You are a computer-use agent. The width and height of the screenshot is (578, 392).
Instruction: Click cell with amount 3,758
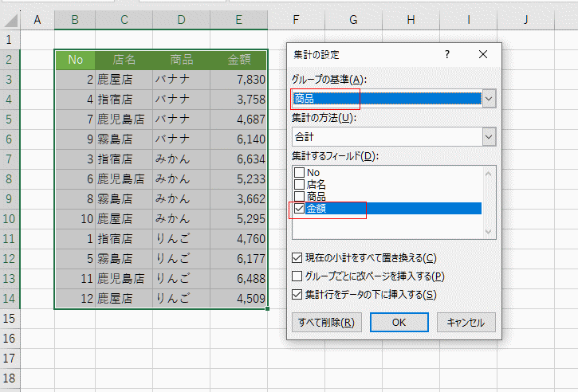point(239,100)
